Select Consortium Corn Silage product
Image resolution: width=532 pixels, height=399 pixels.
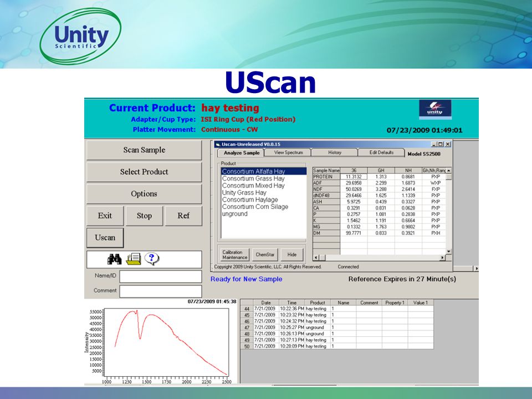click(264, 207)
